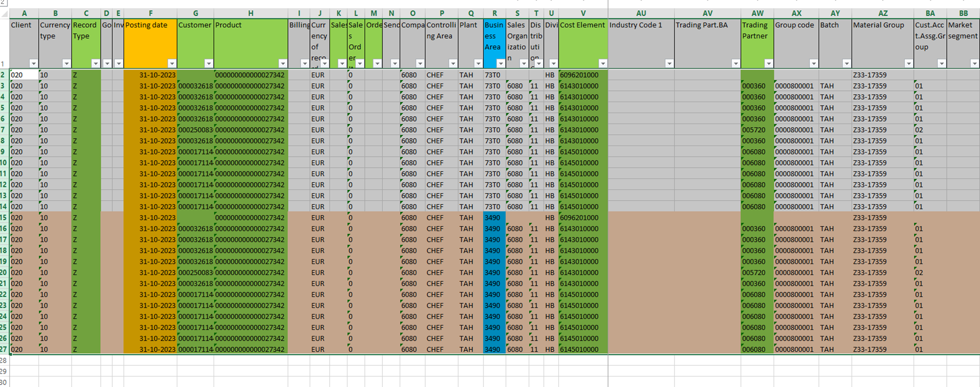This screenshot has width=980, height=387.
Task: Click Trading Partner value 005720 in row 7
Action: [754, 130]
